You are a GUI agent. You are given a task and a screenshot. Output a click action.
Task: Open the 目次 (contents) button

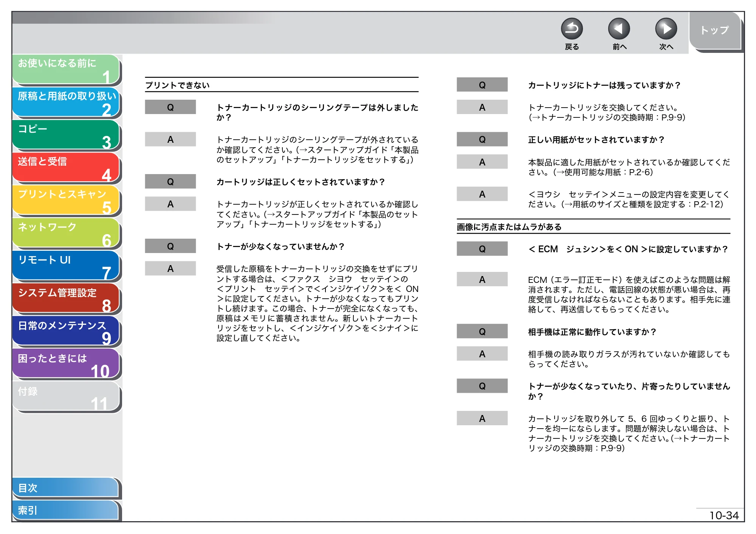tap(65, 488)
